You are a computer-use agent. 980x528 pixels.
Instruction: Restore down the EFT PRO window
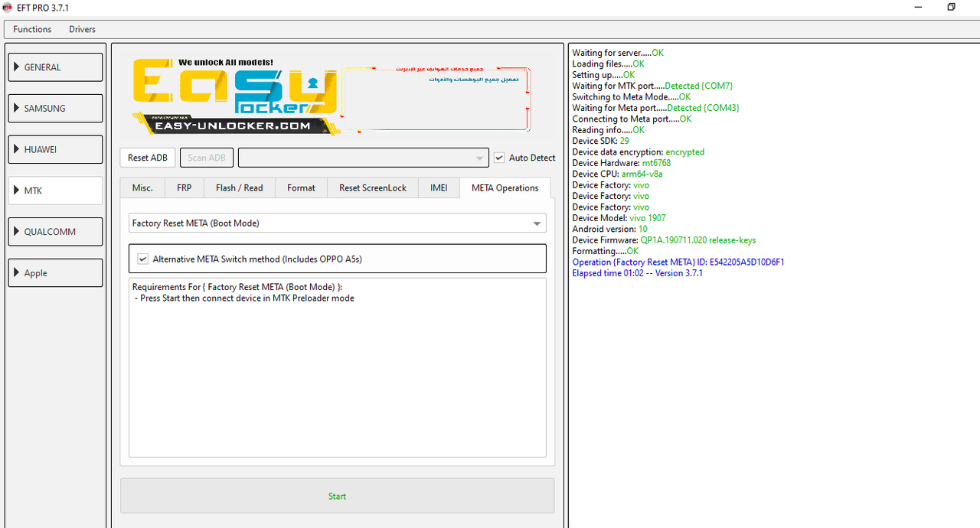coord(952,7)
